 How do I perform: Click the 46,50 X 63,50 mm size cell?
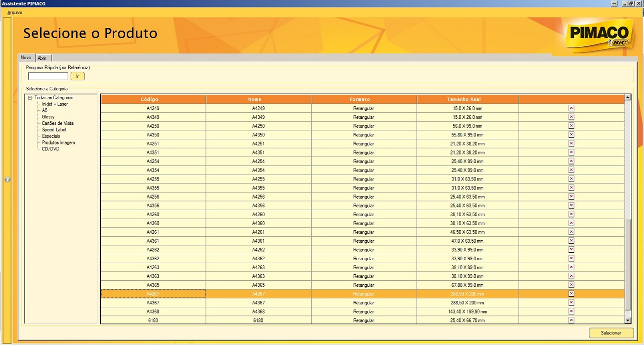(x=468, y=232)
